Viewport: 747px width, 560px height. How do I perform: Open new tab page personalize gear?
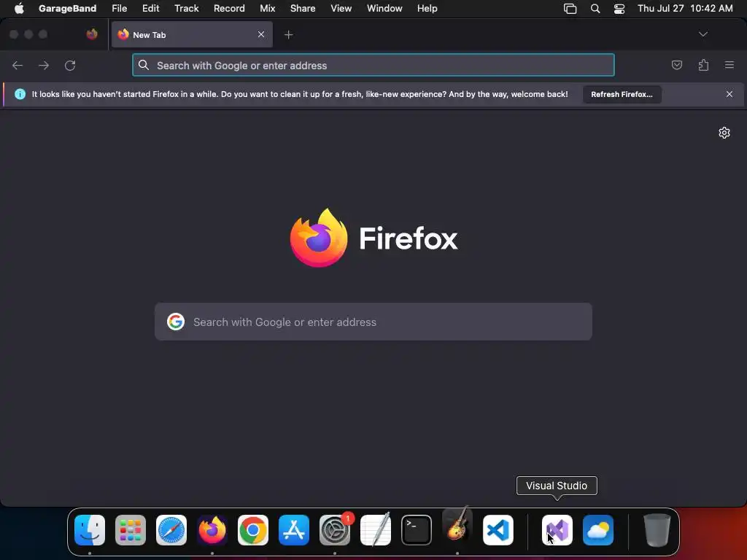[724, 133]
